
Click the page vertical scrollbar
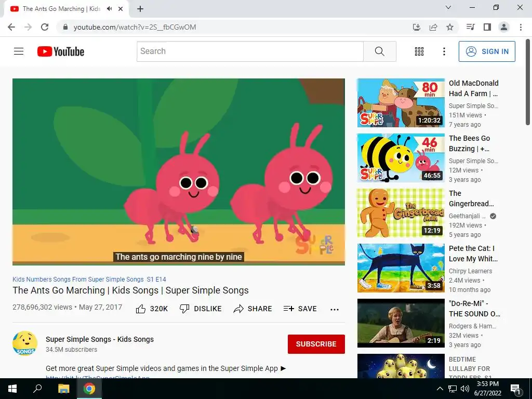528,83
